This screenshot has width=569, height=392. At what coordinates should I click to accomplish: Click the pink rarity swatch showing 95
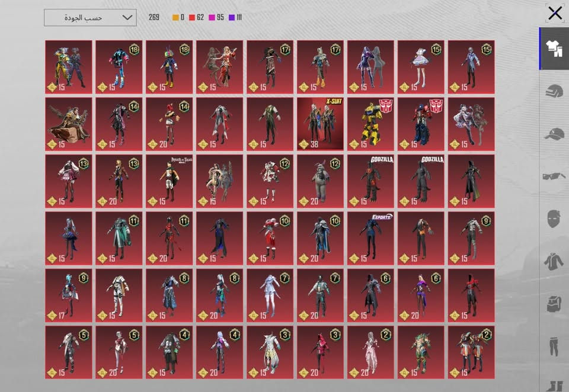[212, 17]
